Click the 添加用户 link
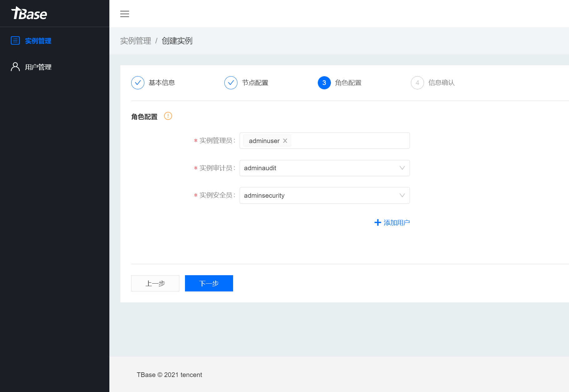Screen dimensions: 569x392 (396, 222)
